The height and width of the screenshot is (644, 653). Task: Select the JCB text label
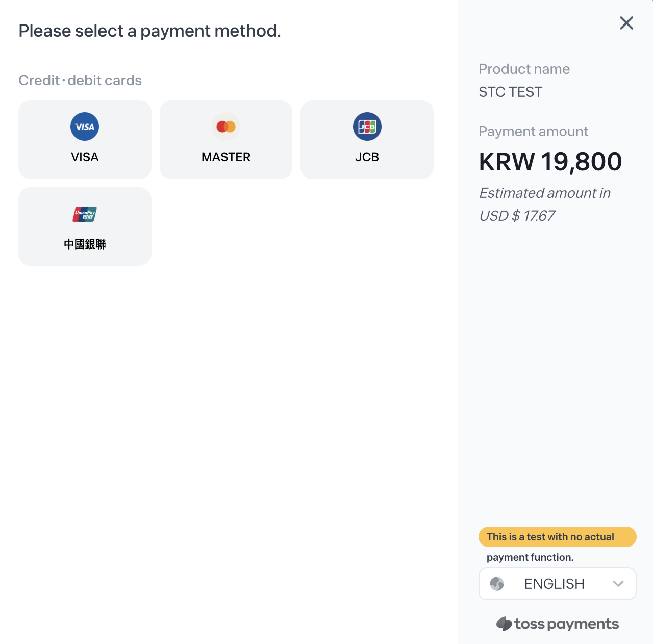[x=367, y=157]
